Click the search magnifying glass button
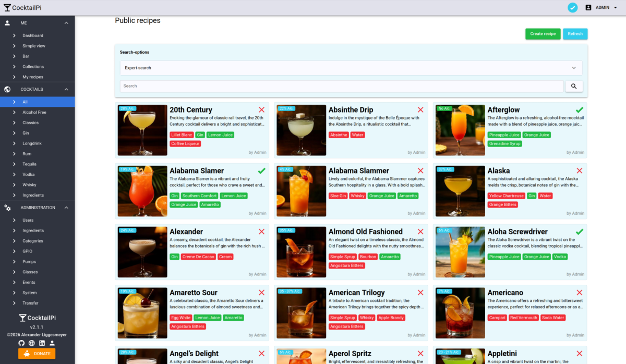626x364 pixels. coord(574,86)
